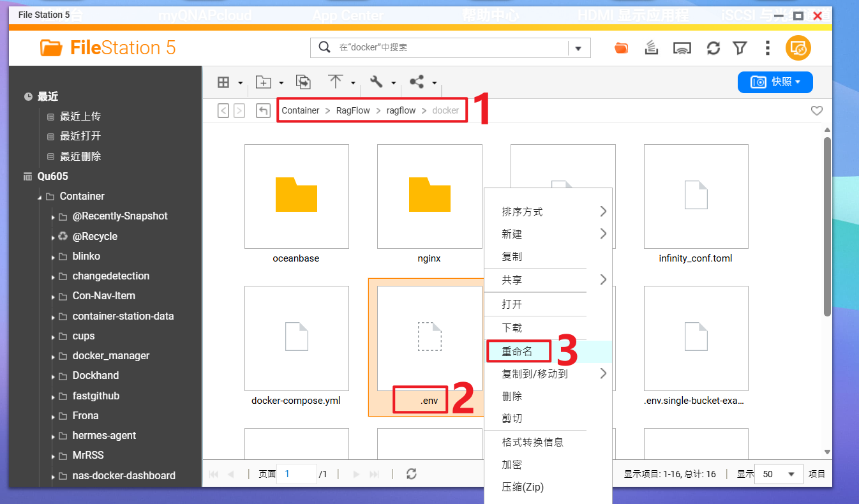Open 最近上传 in the sidebar
Viewport: 859px width, 504px height.
pos(80,117)
